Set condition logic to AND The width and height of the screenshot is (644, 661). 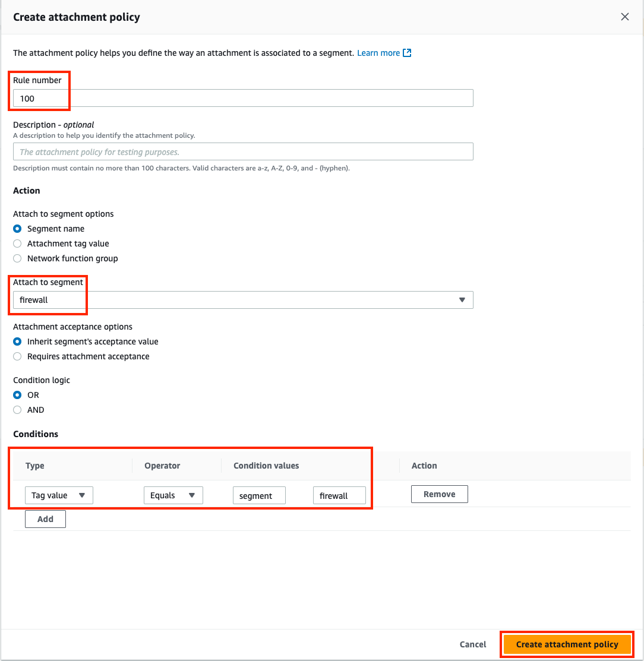pos(17,410)
